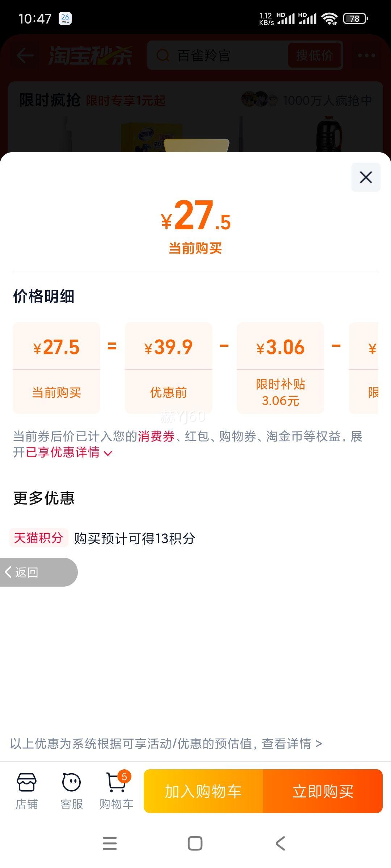Open the 店铺 store icon
The height and width of the screenshot is (868, 391).
(x=26, y=791)
